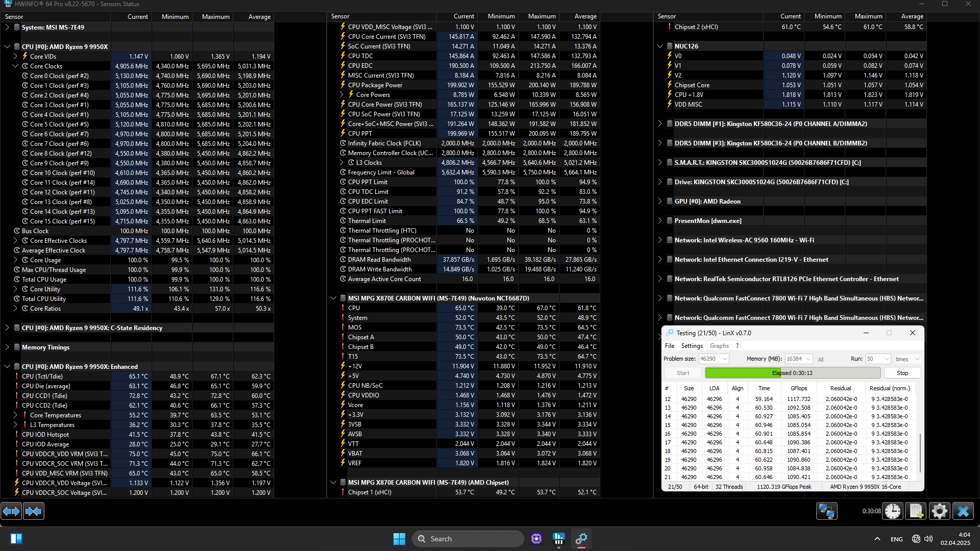Viewport: 980px width, 551px height.
Task: Collapse the Core Clocks tree node
Action: coord(15,66)
